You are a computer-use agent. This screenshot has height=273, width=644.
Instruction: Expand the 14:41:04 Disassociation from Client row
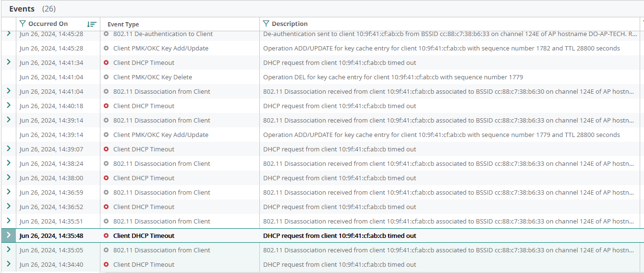pos(9,91)
